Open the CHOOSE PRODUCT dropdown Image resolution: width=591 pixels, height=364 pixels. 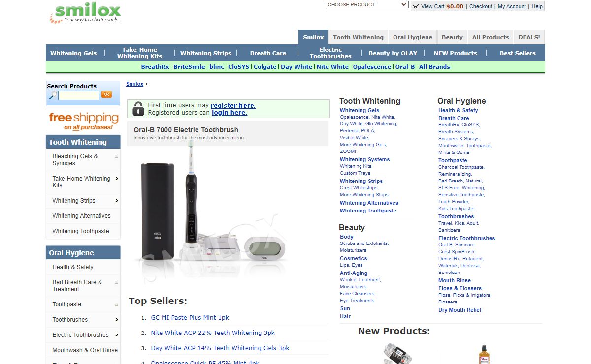(x=367, y=5)
